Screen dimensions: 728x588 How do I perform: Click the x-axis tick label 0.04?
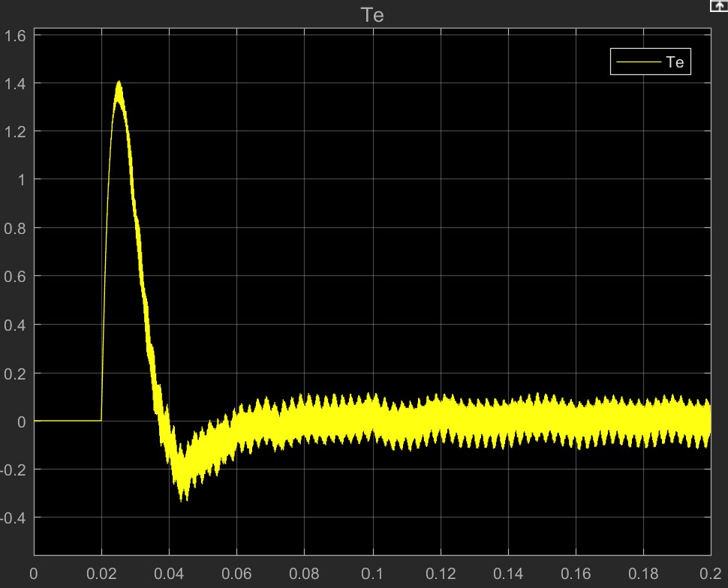tap(169, 574)
